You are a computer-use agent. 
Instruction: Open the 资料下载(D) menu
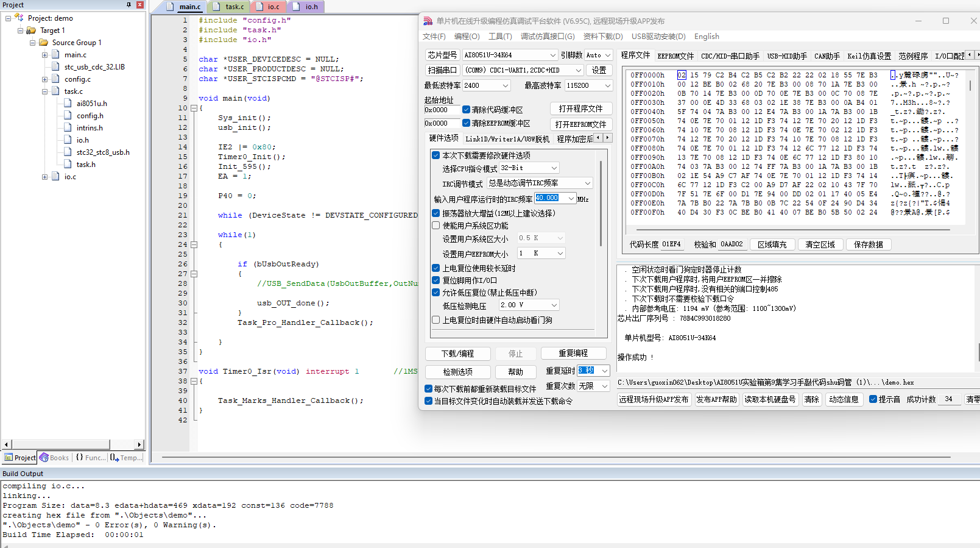coord(603,37)
